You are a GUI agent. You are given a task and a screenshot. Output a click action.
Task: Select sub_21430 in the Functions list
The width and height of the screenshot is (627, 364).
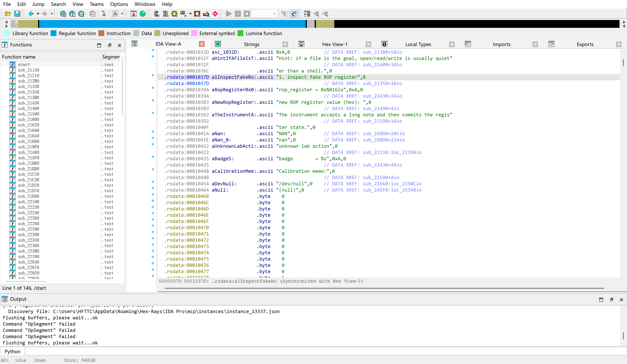(28, 103)
